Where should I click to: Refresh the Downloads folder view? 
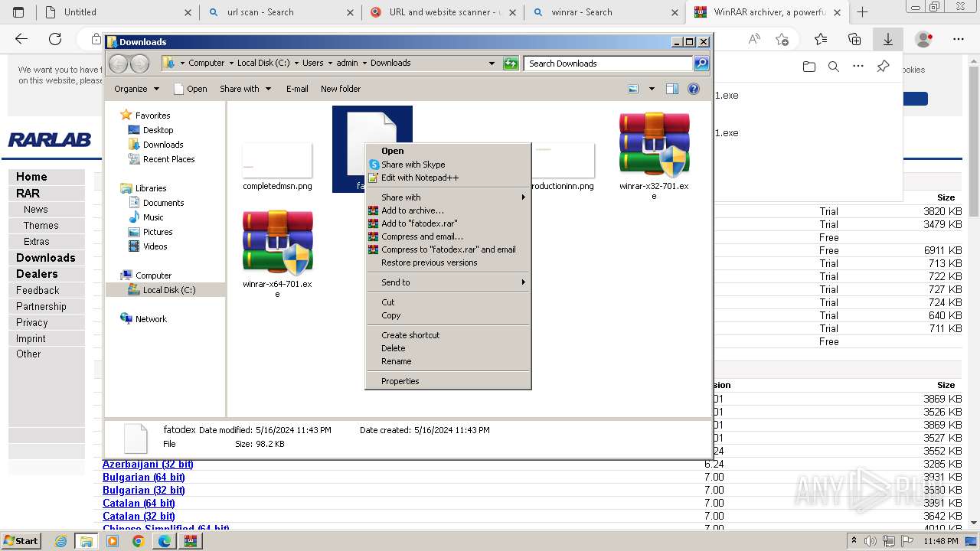(x=511, y=64)
